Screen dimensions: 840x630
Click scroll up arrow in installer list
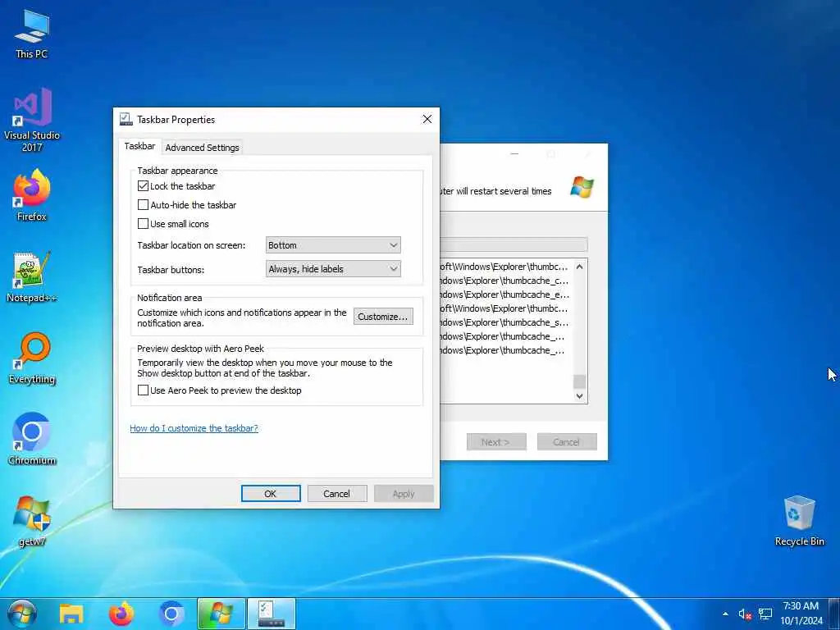point(580,267)
